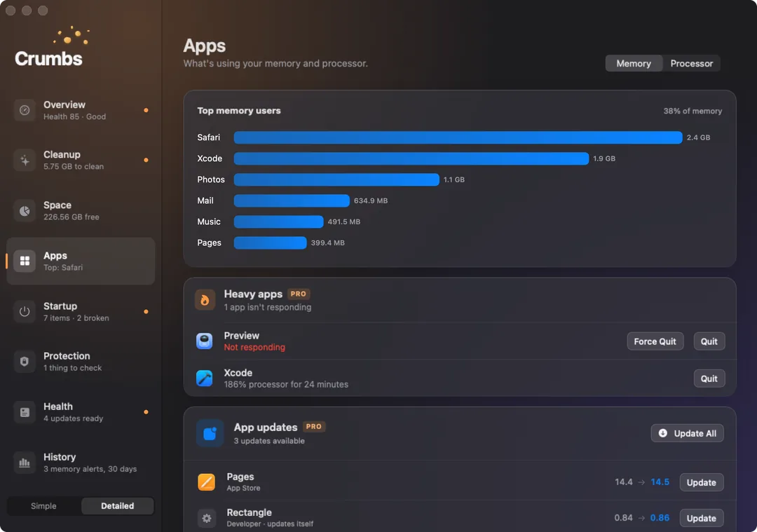Click the Health sidebar icon

coord(25,412)
